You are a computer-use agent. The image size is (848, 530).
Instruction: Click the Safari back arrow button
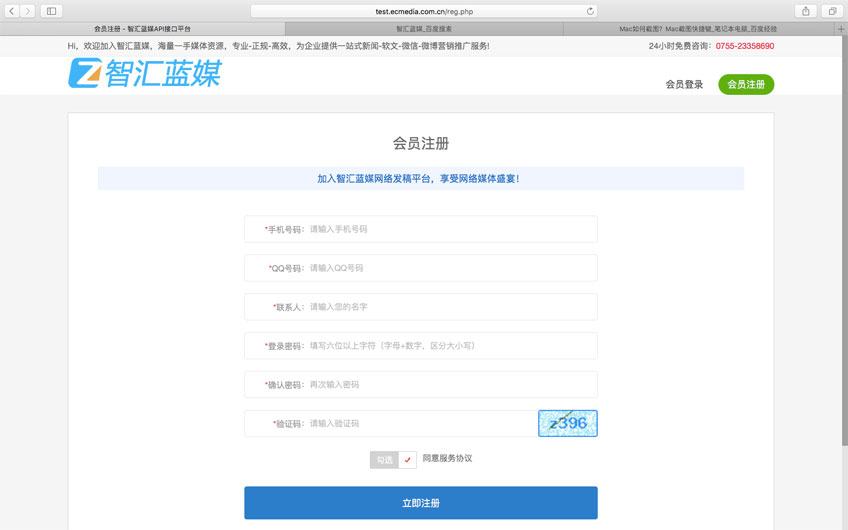pyautogui.click(x=12, y=11)
